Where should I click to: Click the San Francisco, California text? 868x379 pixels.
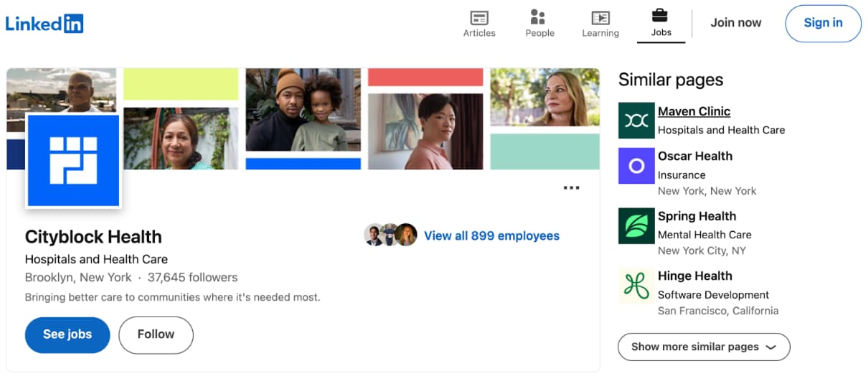718,311
